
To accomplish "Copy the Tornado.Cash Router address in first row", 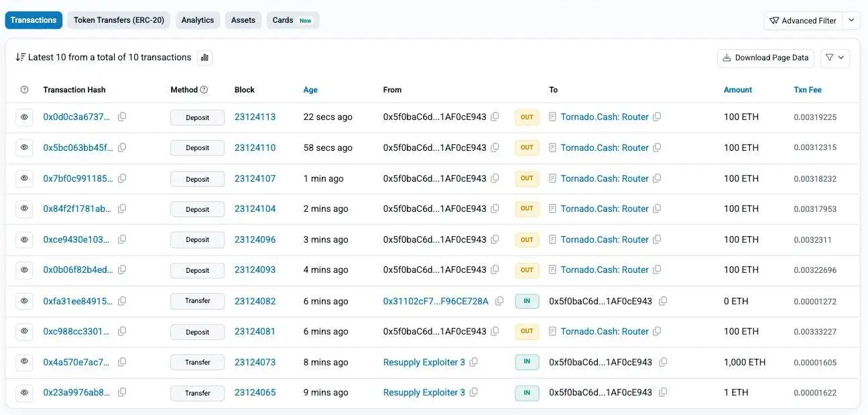I will coord(657,117).
